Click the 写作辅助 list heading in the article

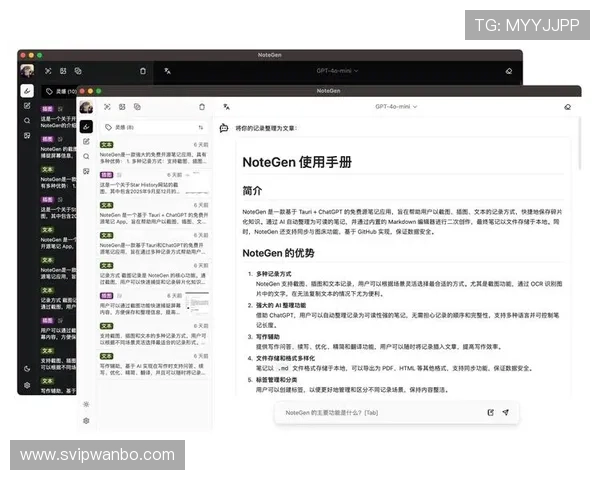click(267, 337)
